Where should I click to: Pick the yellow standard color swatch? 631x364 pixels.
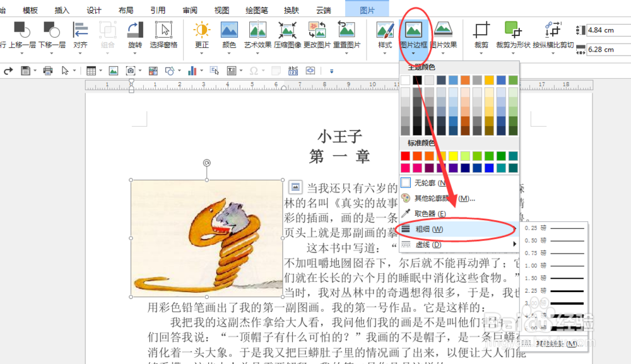point(453,156)
